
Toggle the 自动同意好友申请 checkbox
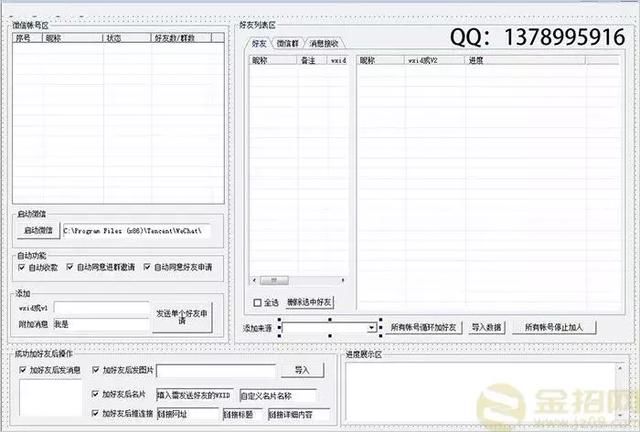point(147,267)
